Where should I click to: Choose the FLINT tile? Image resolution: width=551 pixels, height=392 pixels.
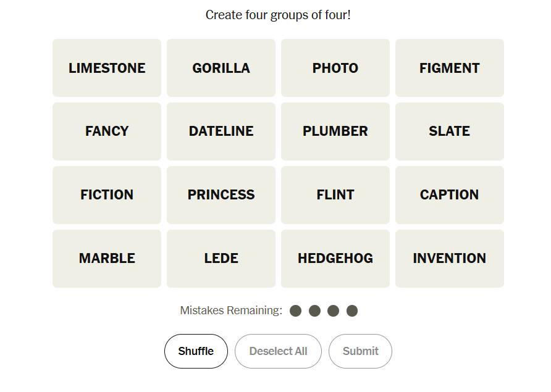(x=335, y=195)
